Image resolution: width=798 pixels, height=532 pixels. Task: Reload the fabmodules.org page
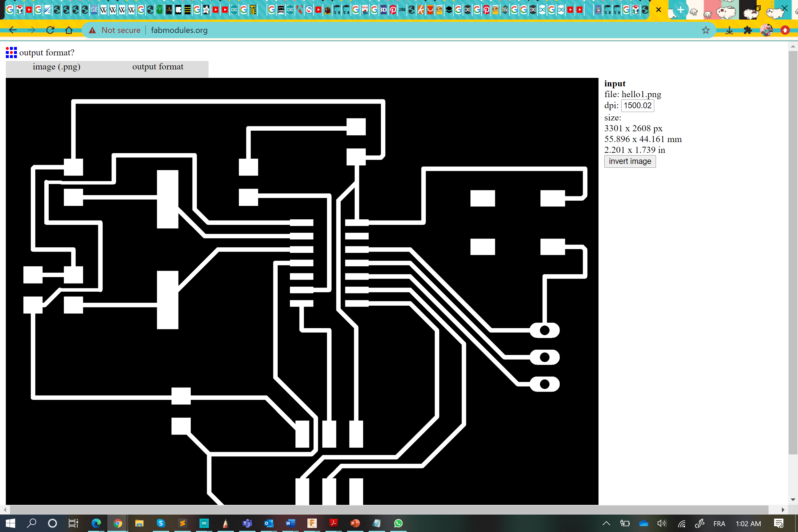(50, 30)
